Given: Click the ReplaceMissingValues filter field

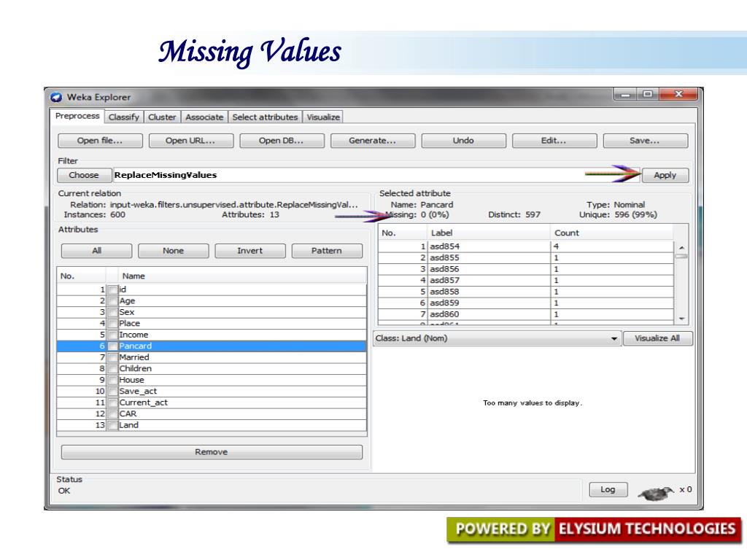Looking at the screenshot, I should 376,175.
